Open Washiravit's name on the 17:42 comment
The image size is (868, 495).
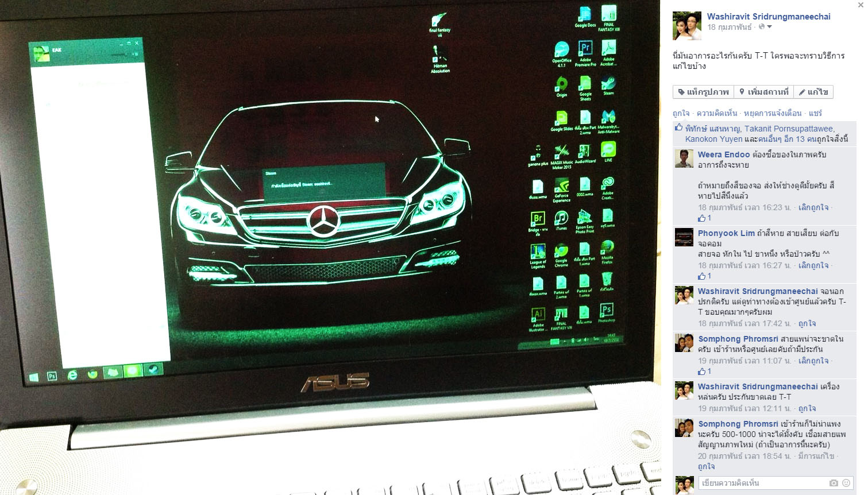point(758,291)
